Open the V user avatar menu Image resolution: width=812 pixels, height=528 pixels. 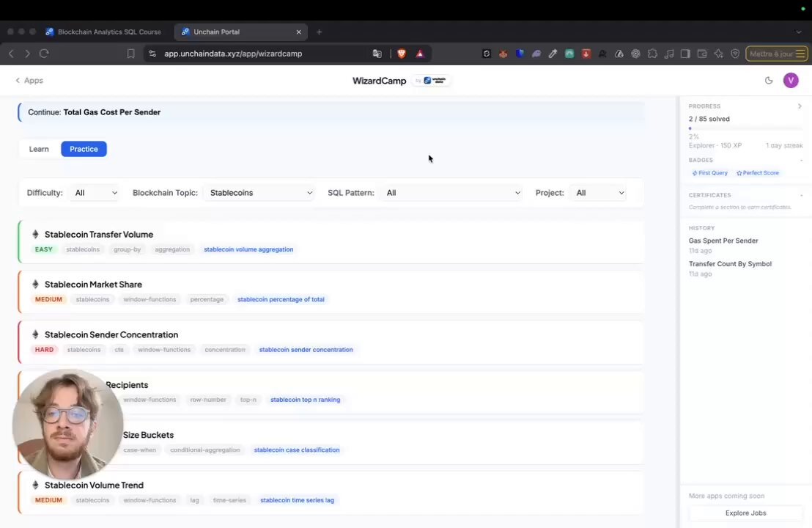point(791,81)
